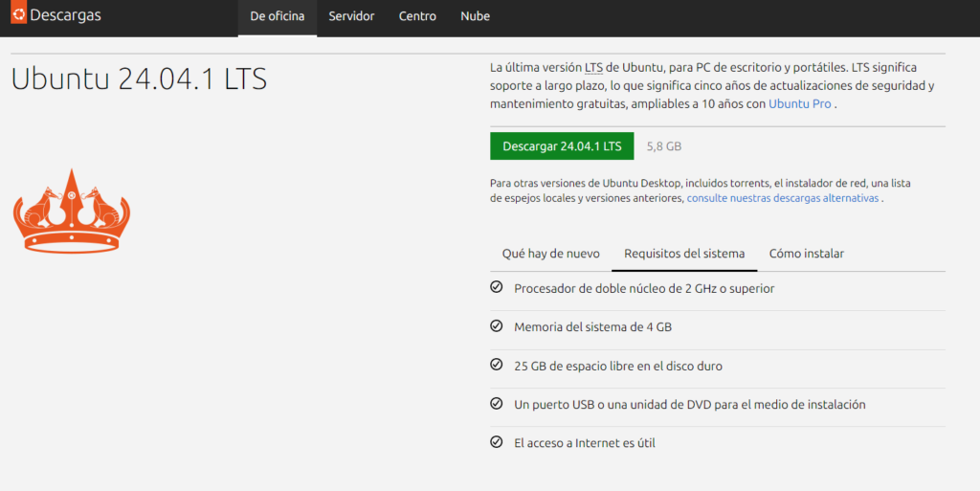Click check icon beside dual-core processor requirement
Image resolution: width=980 pixels, height=491 pixels.
(x=496, y=287)
